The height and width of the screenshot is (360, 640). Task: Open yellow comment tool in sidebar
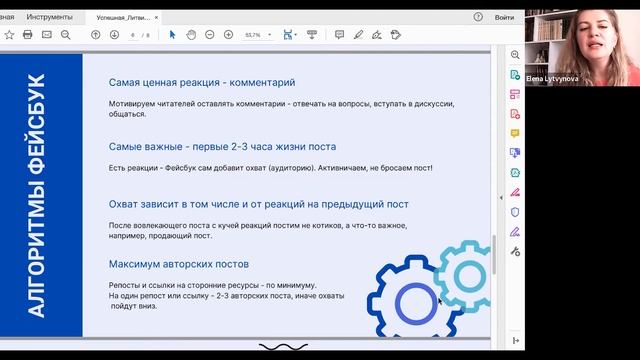click(x=515, y=133)
